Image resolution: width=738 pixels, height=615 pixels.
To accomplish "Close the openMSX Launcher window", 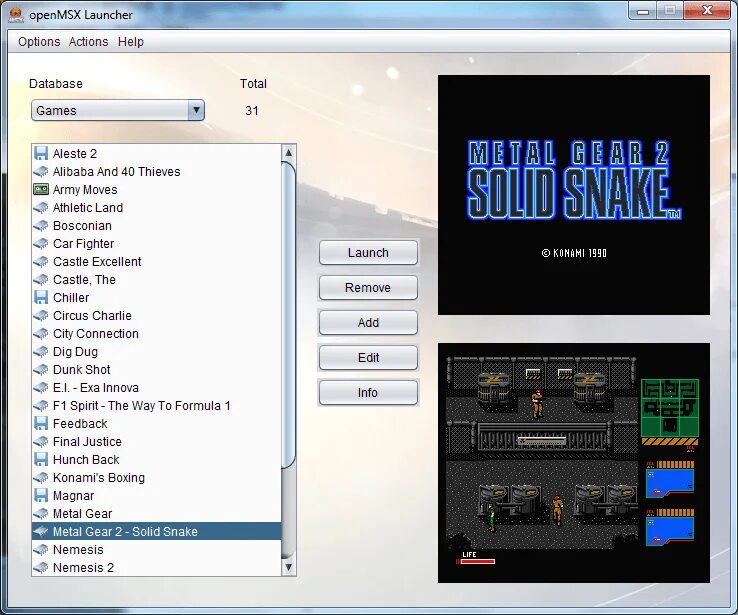I will point(706,10).
